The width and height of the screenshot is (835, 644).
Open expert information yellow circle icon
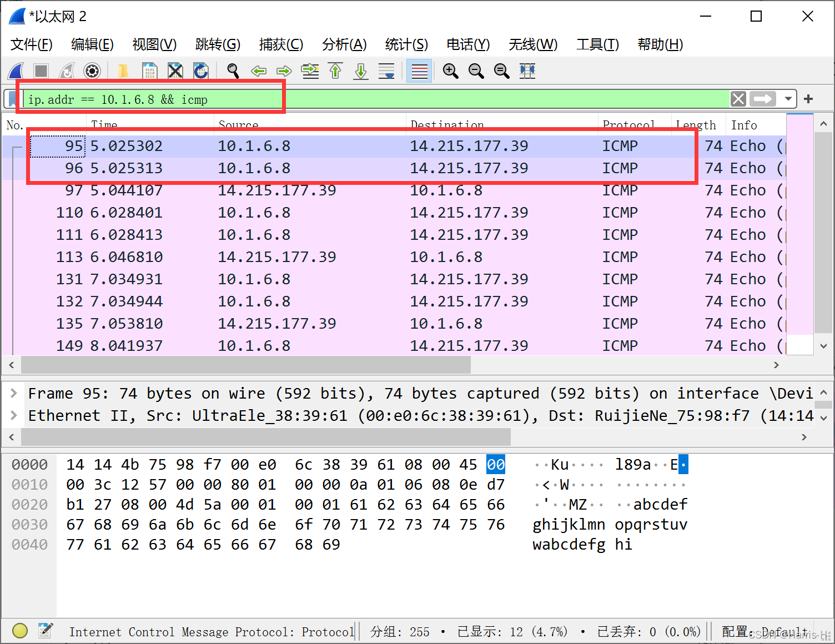(x=20, y=631)
